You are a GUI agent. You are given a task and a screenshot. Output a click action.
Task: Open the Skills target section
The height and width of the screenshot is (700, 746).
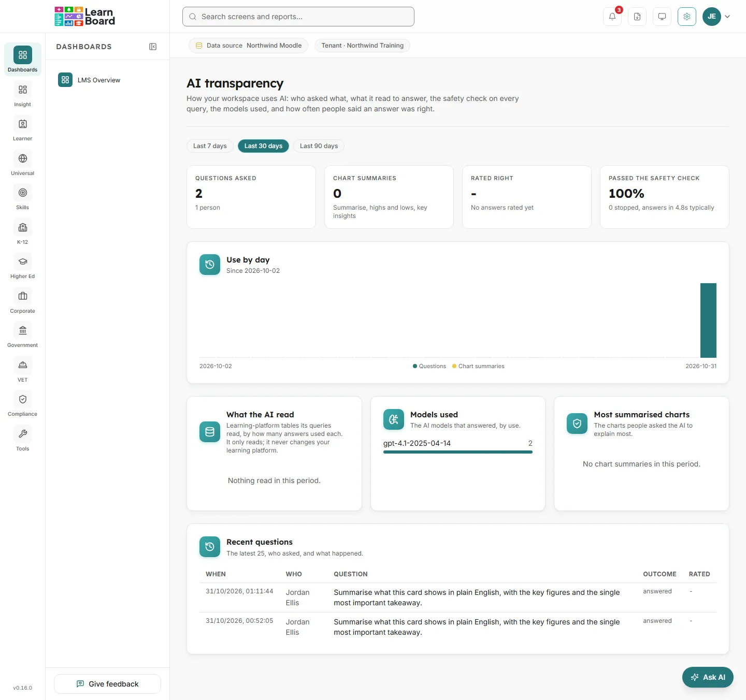pos(23,197)
